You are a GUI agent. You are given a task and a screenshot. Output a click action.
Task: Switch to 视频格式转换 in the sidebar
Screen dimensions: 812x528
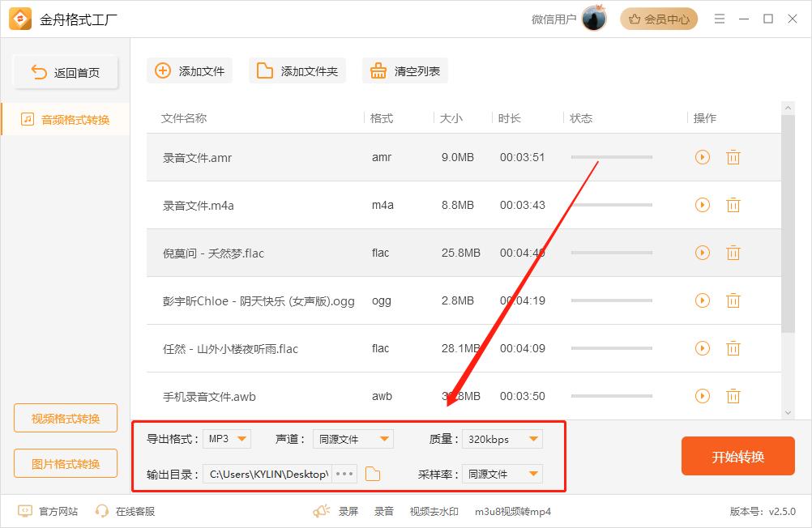click(x=65, y=418)
